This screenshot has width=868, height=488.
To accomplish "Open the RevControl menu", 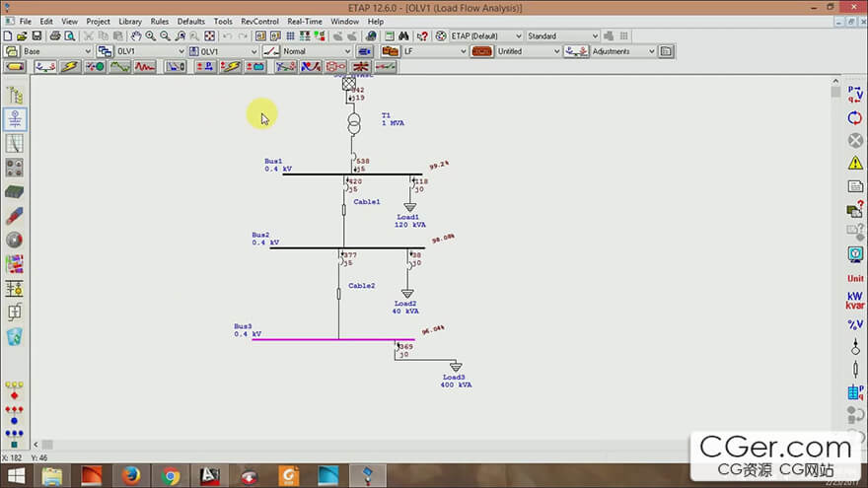I will pos(259,22).
